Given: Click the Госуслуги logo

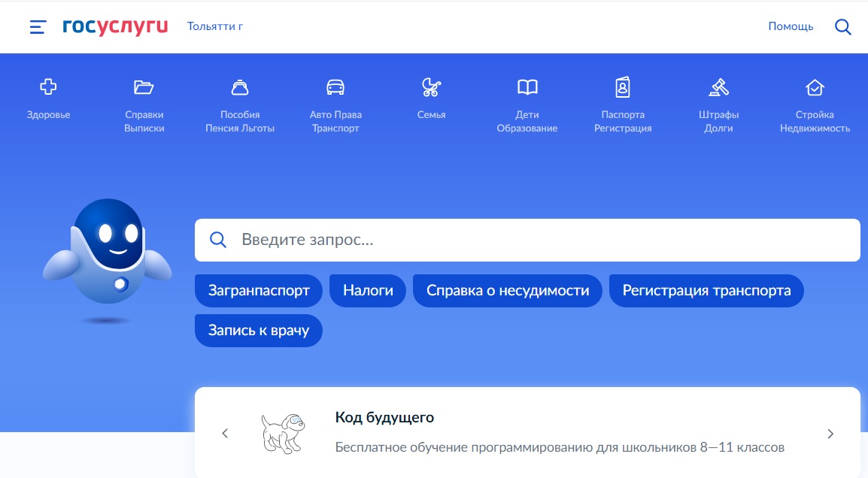Looking at the screenshot, I should pyautogui.click(x=115, y=26).
